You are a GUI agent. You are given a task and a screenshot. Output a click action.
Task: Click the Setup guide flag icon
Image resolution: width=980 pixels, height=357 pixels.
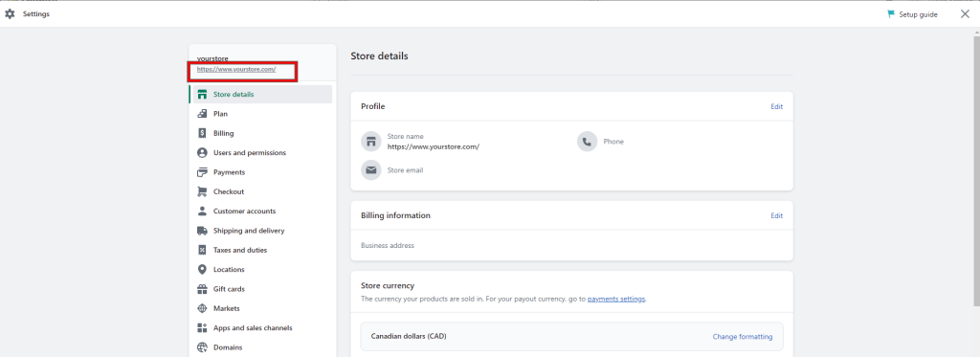tap(891, 13)
